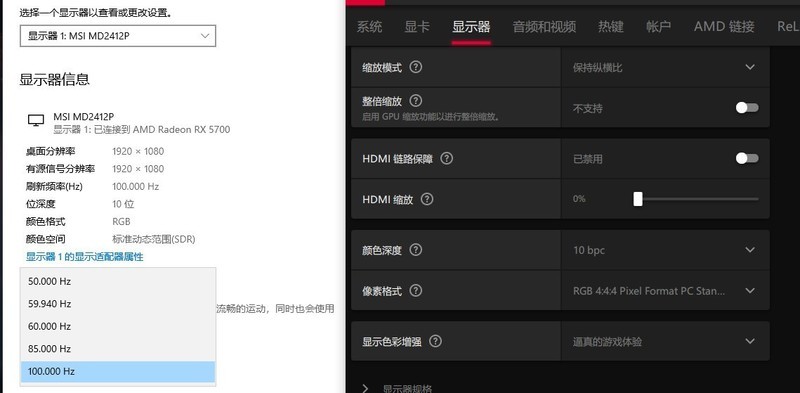Open the 像素格式 RGB 4:4:4 dropdown
This screenshot has width=800, height=393.
[665, 291]
